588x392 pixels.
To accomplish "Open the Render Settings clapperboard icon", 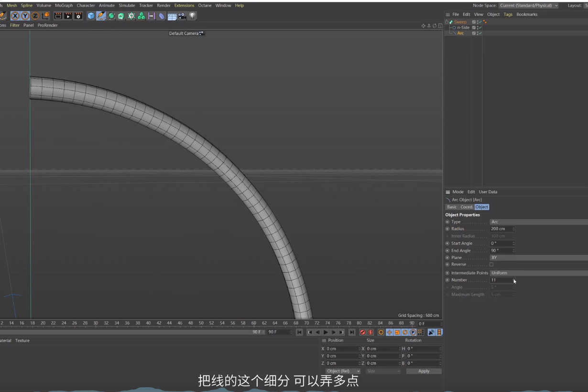I will [78, 16].
